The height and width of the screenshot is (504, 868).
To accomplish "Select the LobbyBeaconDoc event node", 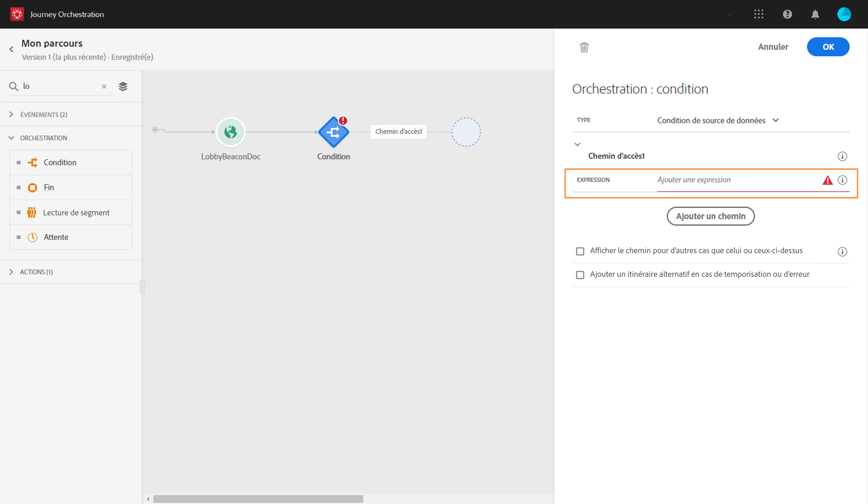I will click(x=231, y=132).
